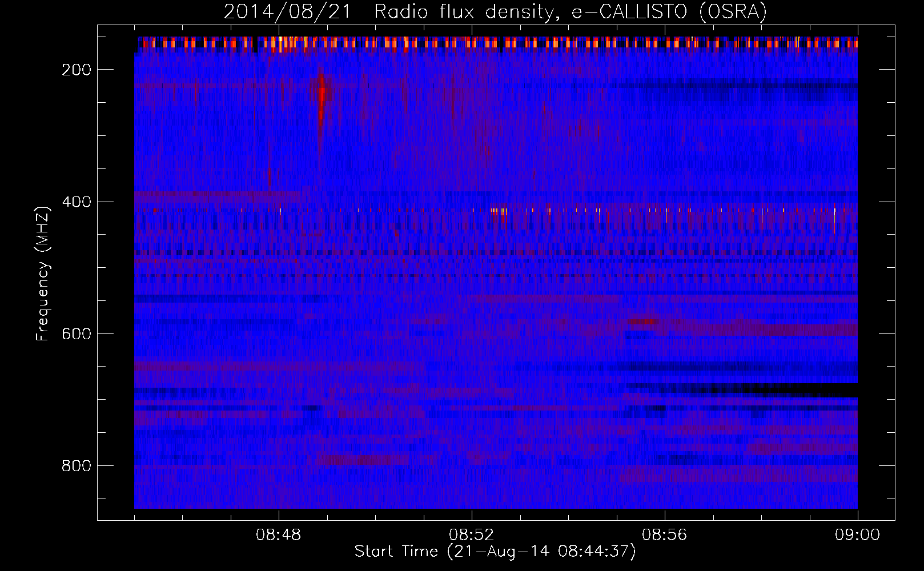Click the "Start Time (21-Aug-14 08:44:37)" label
This screenshot has height=571, width=924.
[495, 552]
